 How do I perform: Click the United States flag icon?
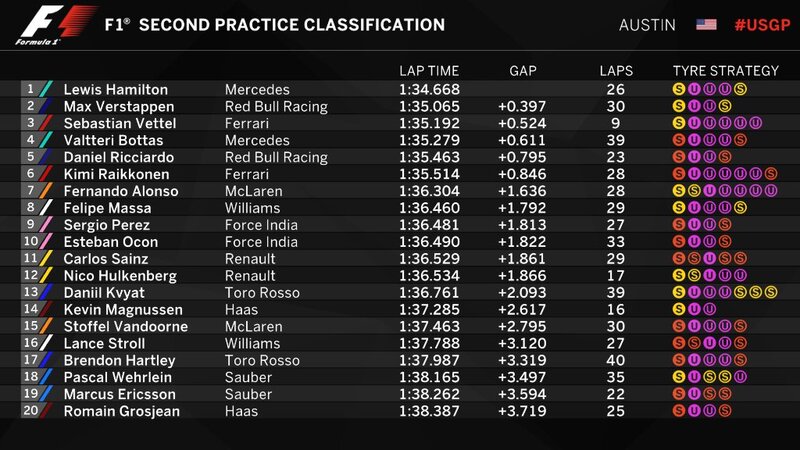tap(706, 24)
